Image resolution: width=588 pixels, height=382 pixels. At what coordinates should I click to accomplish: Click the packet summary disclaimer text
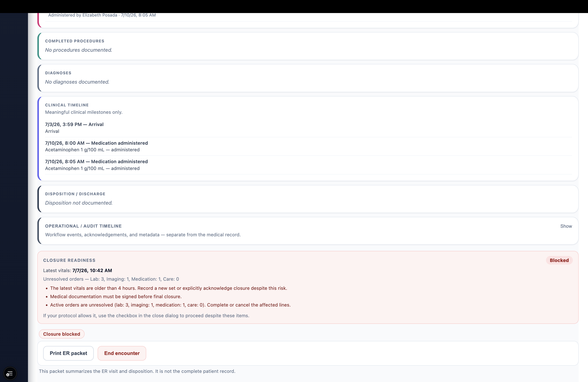137,371
